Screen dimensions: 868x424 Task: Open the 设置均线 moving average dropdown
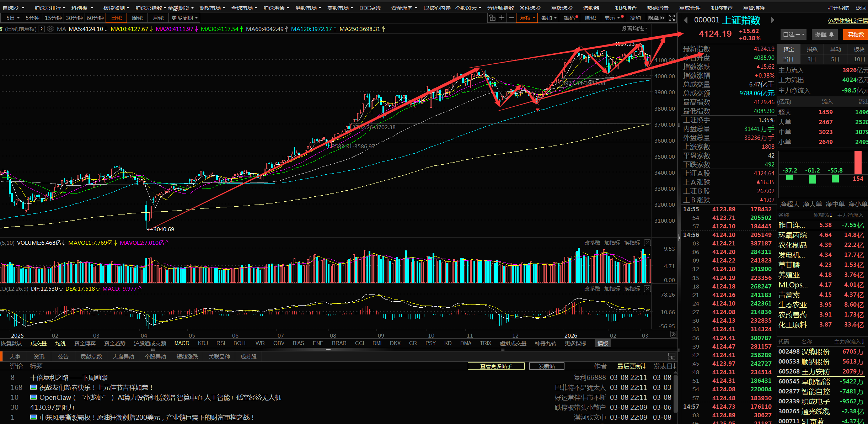634,29
